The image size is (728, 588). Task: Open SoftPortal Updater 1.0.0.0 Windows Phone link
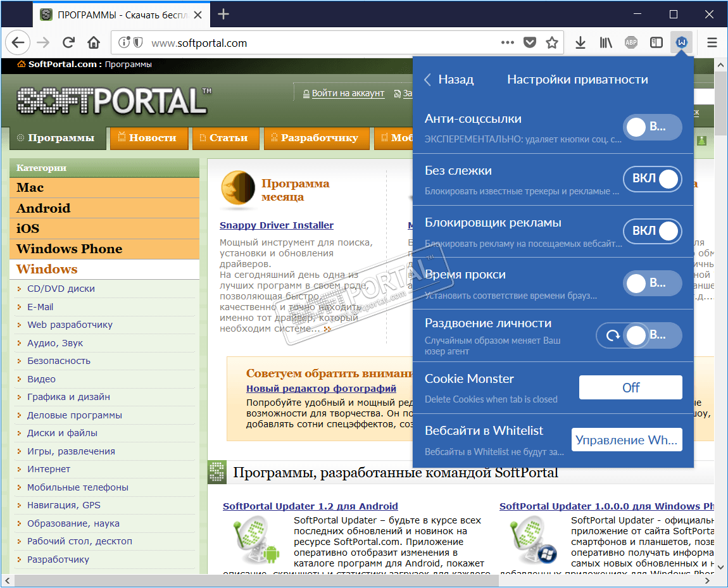pos(606,506)
